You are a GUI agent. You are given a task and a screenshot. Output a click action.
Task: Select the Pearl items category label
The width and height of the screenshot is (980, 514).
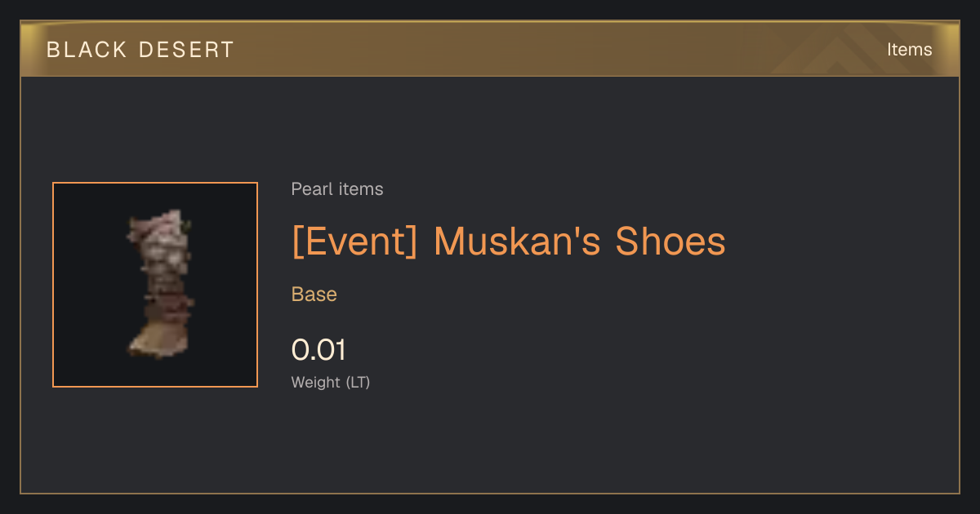[x=337, y=189]
